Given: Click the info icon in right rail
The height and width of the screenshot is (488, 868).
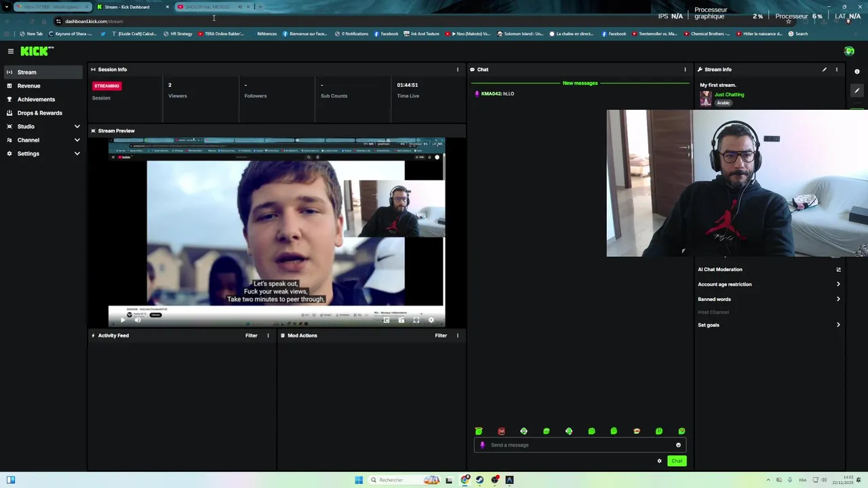Looking at the screenshot, I should (857, 71).
